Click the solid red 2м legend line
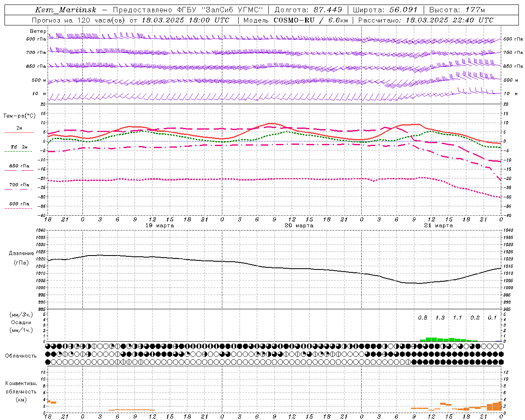 [19, 132]
